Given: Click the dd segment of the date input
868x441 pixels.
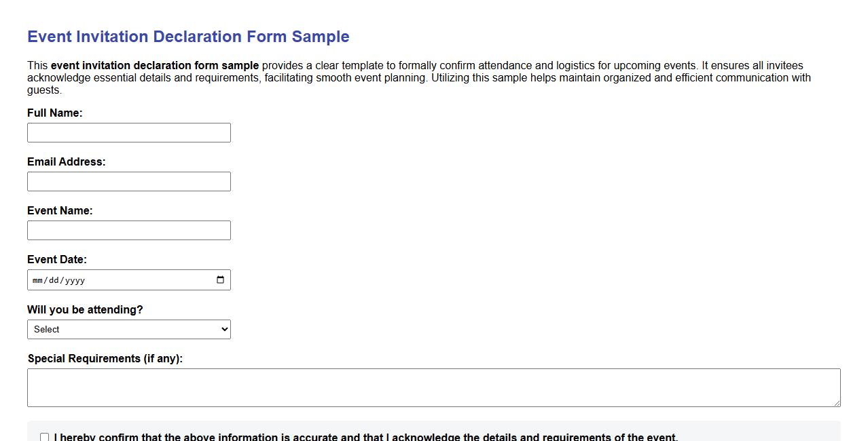Looking at the screenshot, I should pyautogui.click(x=53, y=280).
